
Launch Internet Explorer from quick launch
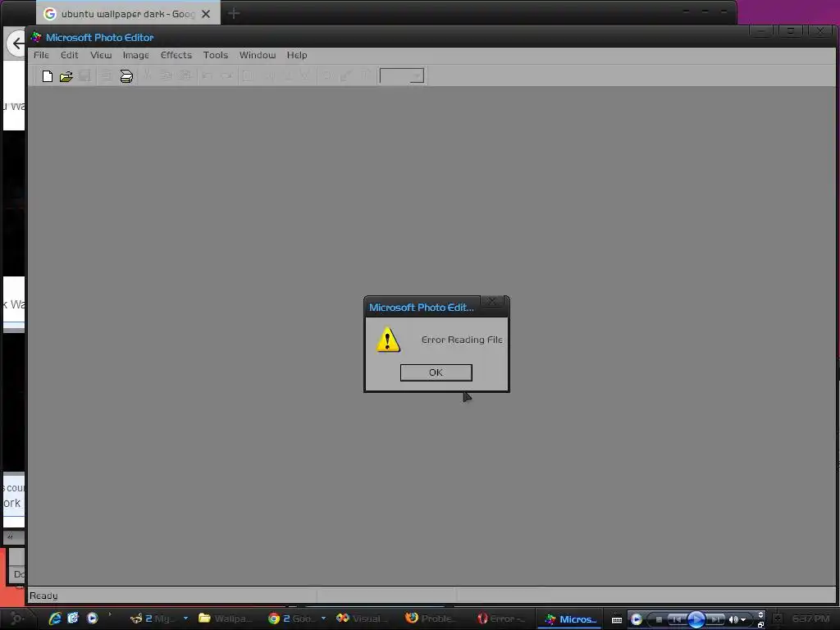(55, 619)
